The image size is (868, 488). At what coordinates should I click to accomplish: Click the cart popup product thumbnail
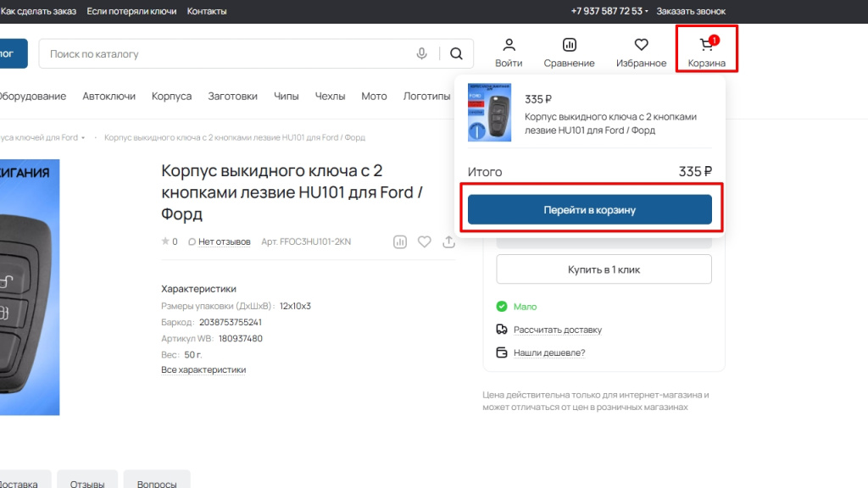click(489, 112)
